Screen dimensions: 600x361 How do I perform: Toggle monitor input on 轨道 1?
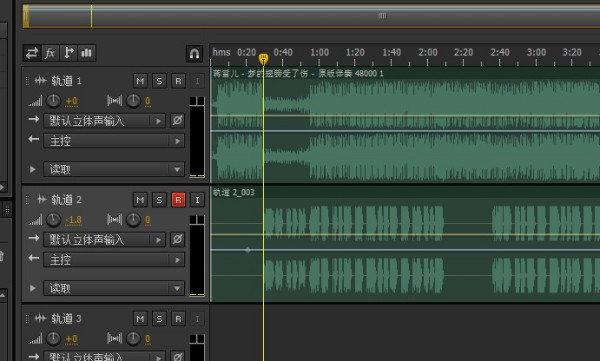(197, 81)
